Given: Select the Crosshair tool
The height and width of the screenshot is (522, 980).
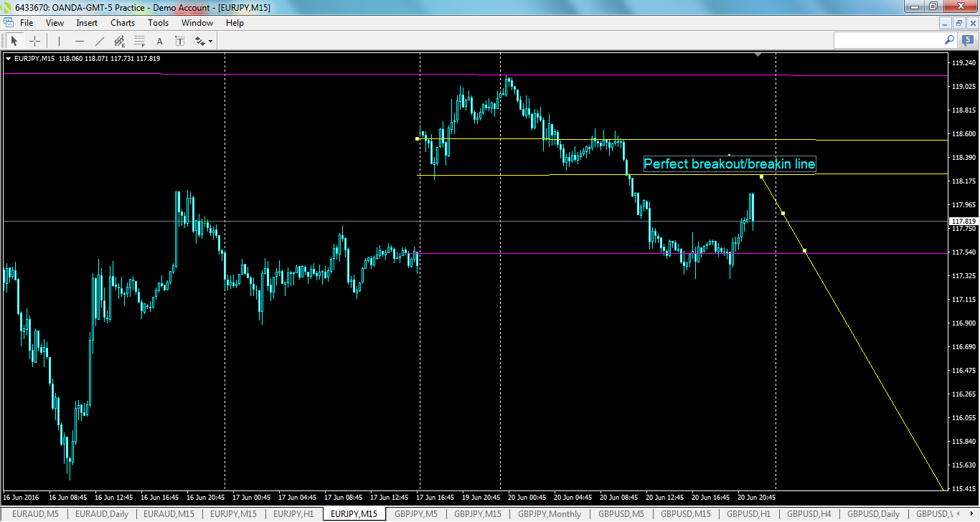Looking at the screenshot, I should click(34, 41).
